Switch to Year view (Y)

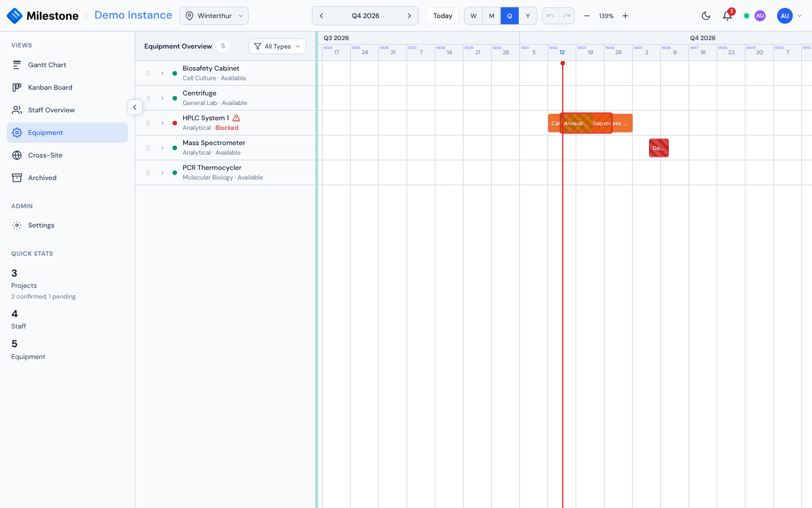click(528, 16)
